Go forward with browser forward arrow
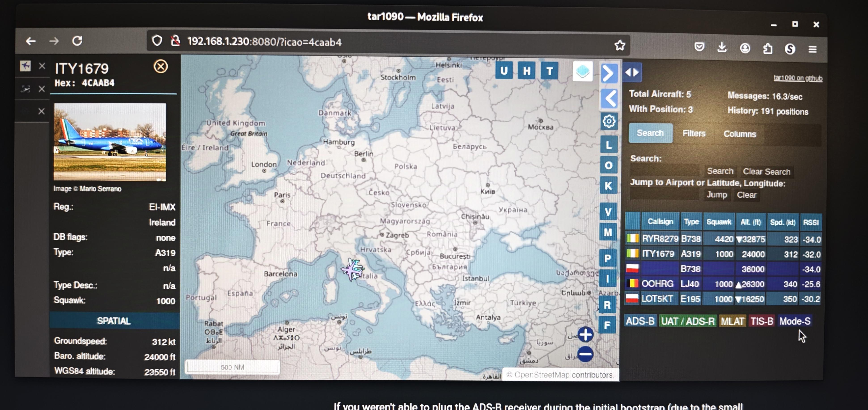The height and width of the screenshot is (410, 868). coord(54,41)
